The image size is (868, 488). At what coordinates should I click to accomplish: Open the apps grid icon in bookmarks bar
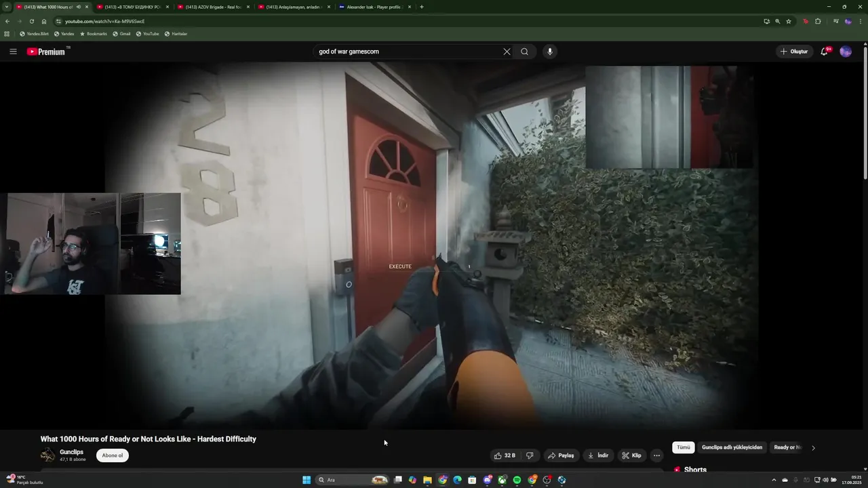point(7,34)
